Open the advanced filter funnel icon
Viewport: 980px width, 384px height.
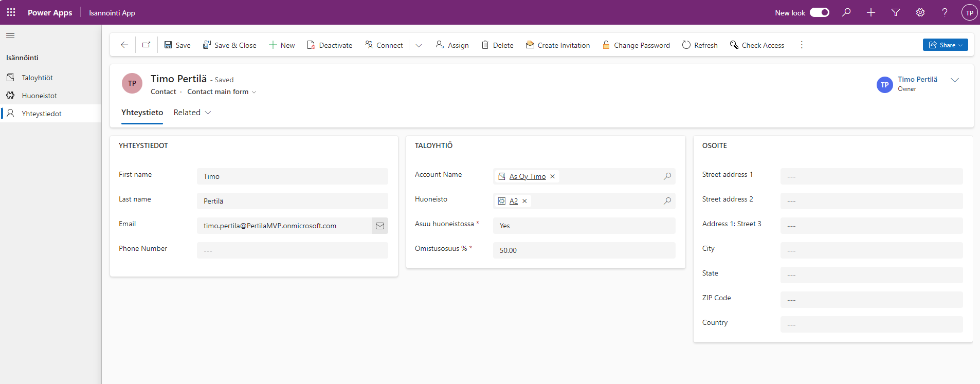coord(896,12)
